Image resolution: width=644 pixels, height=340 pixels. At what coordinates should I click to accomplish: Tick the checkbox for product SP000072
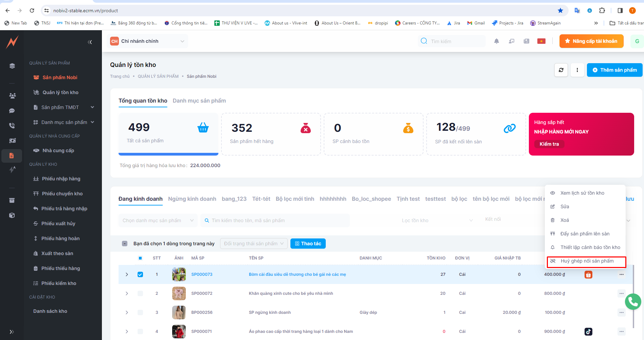coord(140,293)
